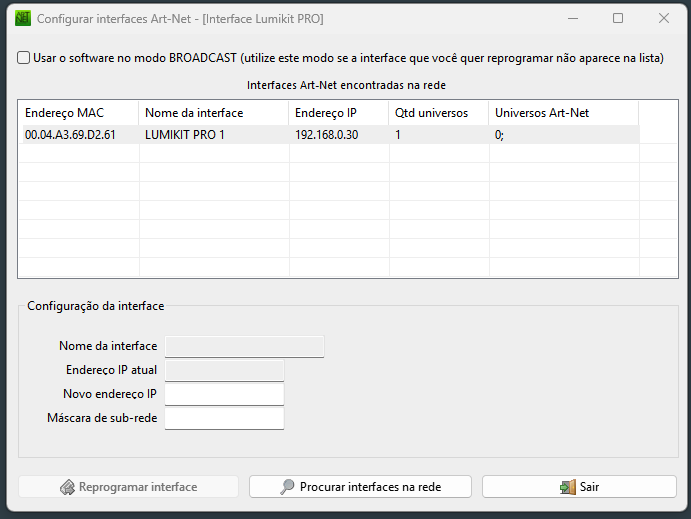Search for interfaces with Procurar interfaces na rede

click(360, 486)
